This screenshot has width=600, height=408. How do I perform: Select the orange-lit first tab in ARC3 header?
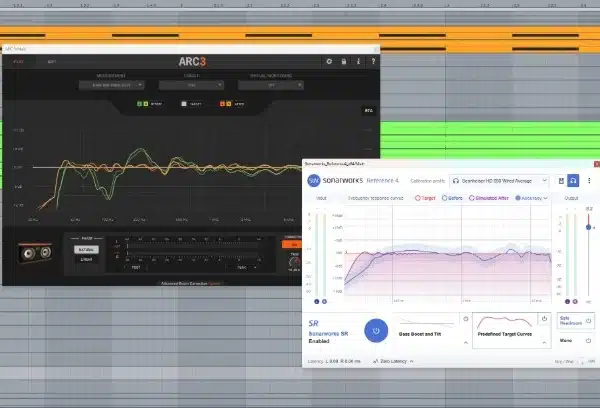click(x=18, y=61)
